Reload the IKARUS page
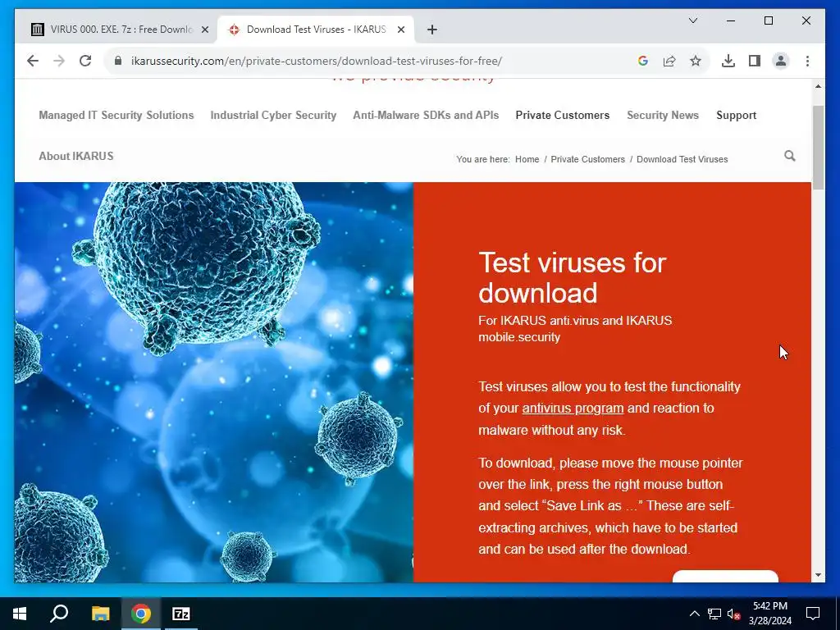The width and height of the screenshot is (840, 630). (85, 61)
